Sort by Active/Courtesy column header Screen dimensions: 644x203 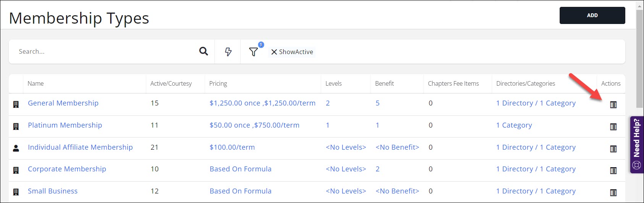[x=171, y=84]
